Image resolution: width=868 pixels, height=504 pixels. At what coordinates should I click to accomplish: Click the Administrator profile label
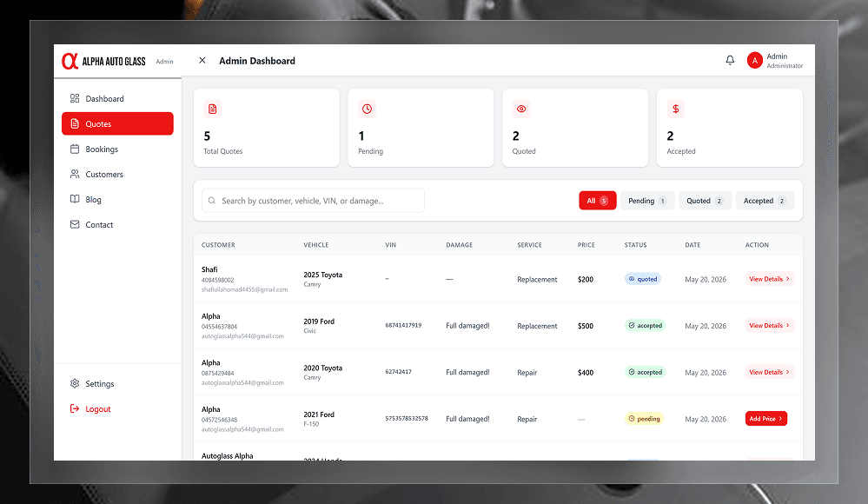click(x=785, y=66)
